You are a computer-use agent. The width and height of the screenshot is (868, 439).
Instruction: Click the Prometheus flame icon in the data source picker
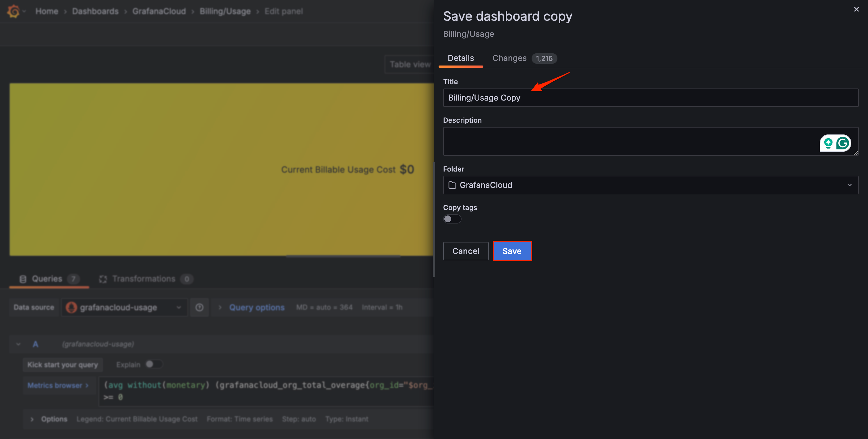[71, 307]
